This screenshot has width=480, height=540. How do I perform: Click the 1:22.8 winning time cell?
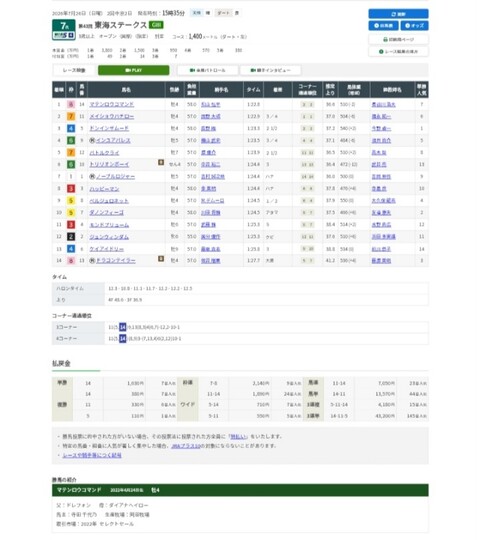click(x=253, y=104)
